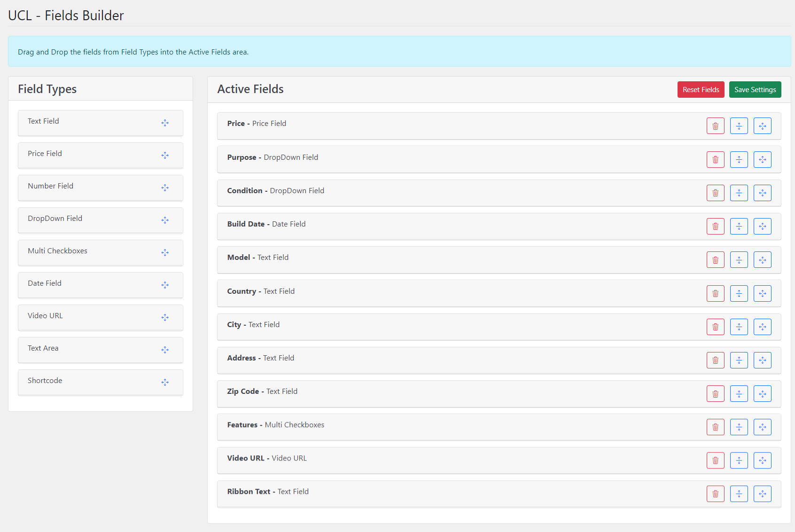This screenshot has height=532, width=795.
Task: Open Ribbon Text expand toggle
Action: coord(739,493)
